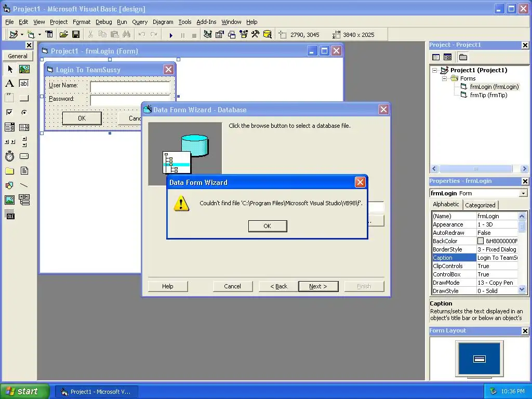This screenshot has width=532, height=399.
Task: Click View Object icon in Project panel
Action: [x=448, y=57]
